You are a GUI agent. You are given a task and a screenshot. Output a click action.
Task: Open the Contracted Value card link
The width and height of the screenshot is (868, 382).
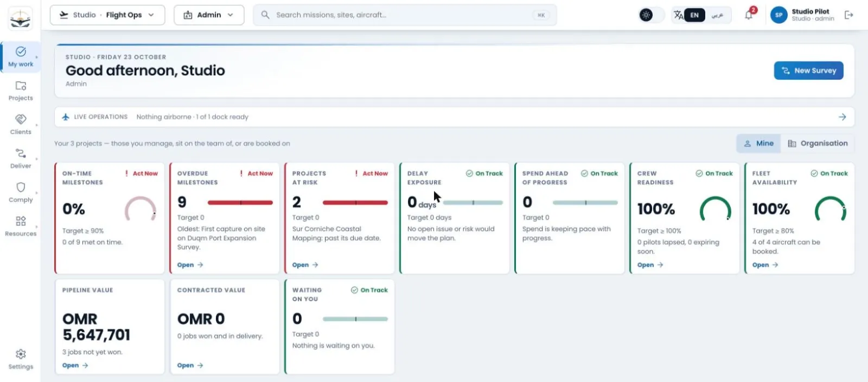(x=190, y=365)
